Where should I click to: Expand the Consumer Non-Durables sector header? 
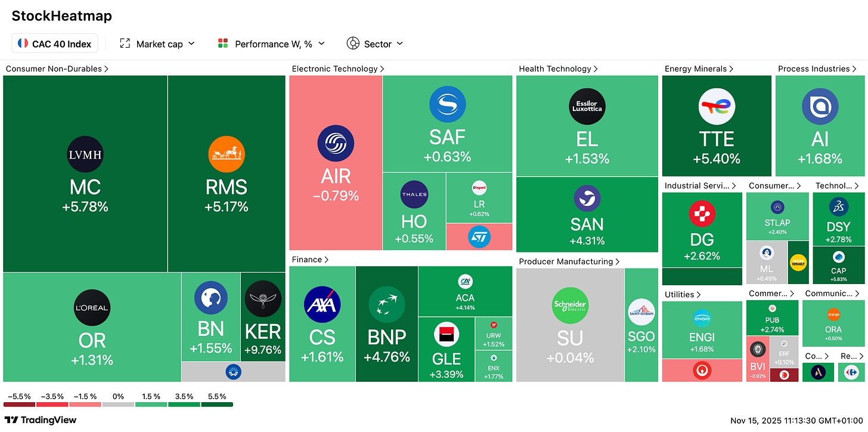[x=57, y=69]
